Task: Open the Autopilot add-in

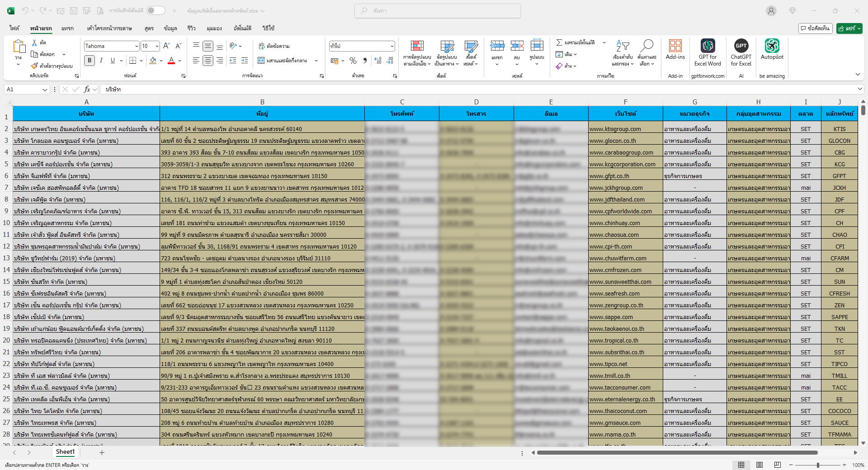Action: 772,50
